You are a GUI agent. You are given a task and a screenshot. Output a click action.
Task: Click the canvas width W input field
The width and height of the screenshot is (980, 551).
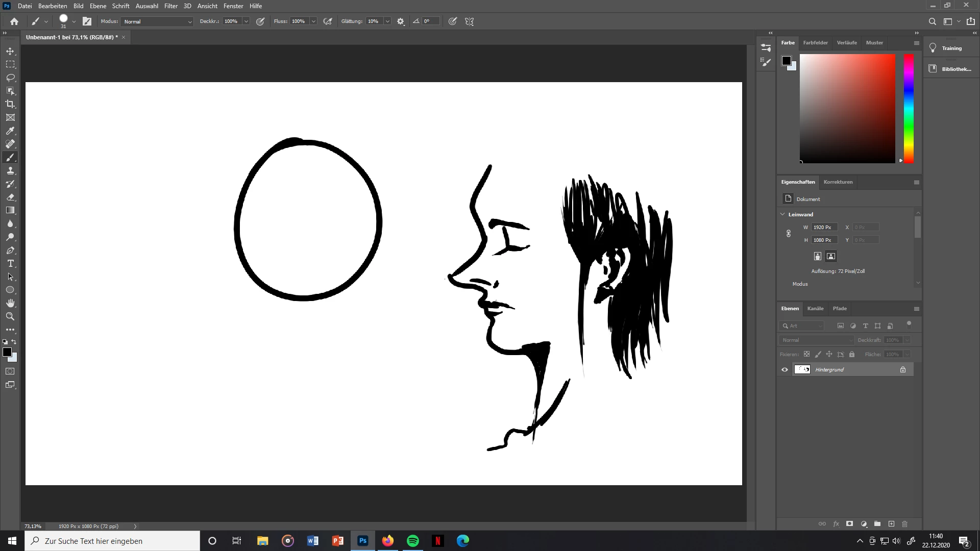click(824, 228)
